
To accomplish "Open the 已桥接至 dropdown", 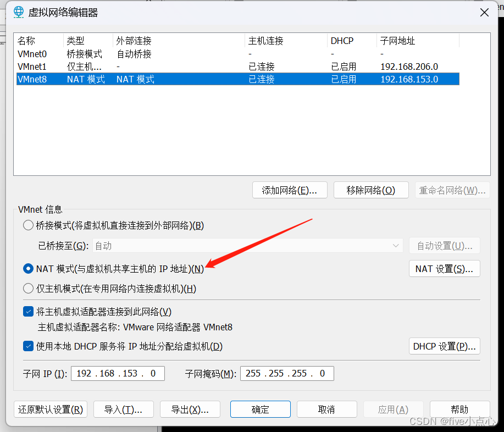I will [x=247, y=246].
